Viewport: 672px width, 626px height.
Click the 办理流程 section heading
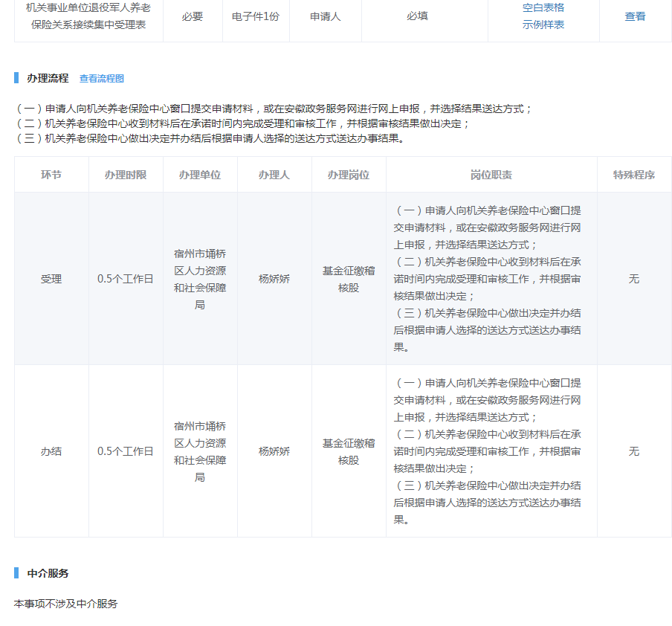48,78
